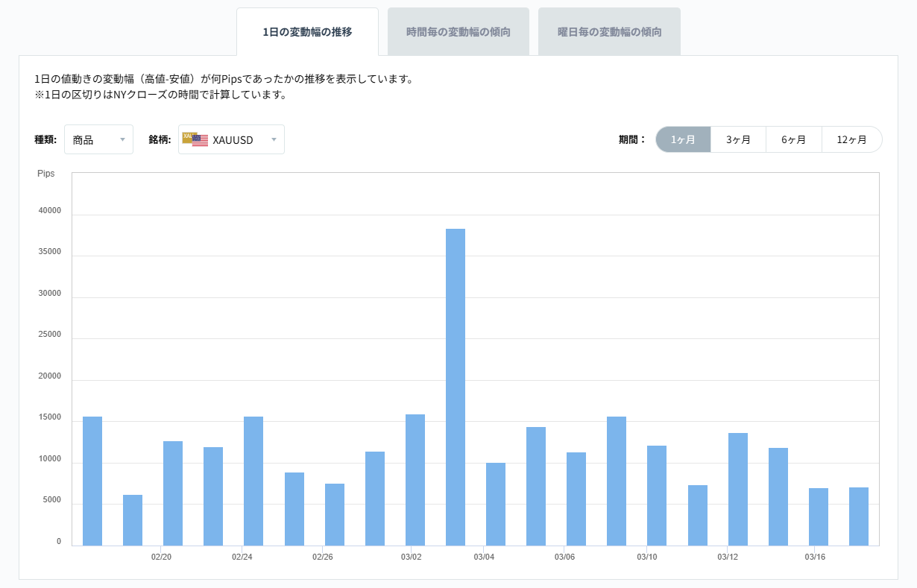Switch to the 曜日毎の変動幅の傾向 tab
The height and width of the screenshot is (588, 917).
[609, 31]
